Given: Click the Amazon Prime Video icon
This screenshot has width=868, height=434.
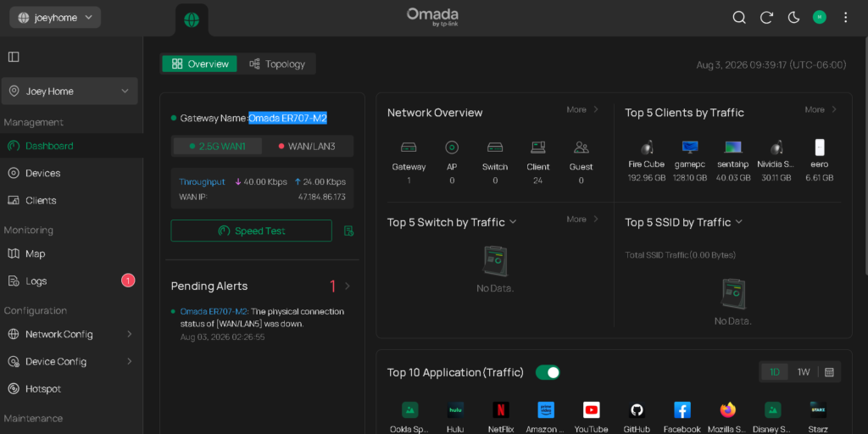Looking at the screenshot, I should [546, 410].
